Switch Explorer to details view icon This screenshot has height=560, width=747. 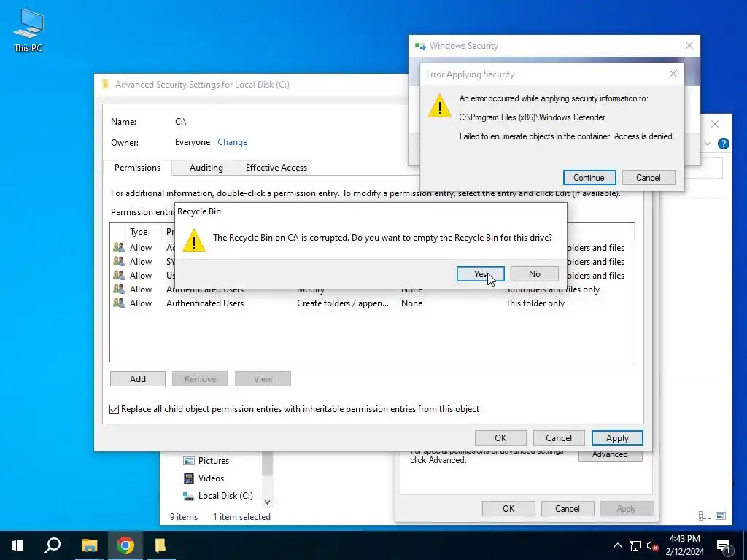(704, 516)
